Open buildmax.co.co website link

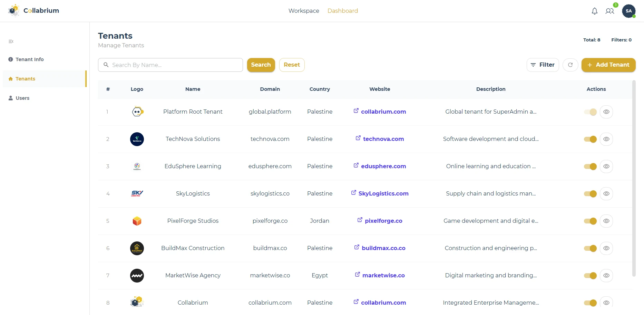(380, 248)
